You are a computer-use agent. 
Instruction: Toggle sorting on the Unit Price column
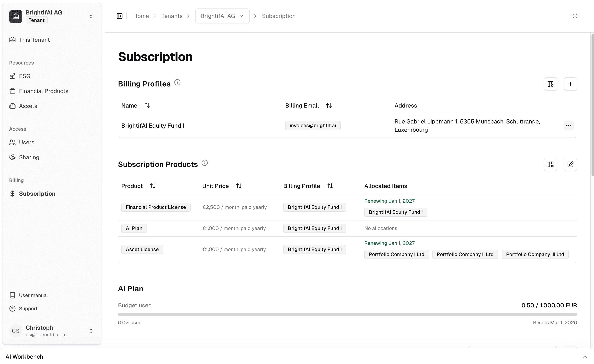point(239,186)
